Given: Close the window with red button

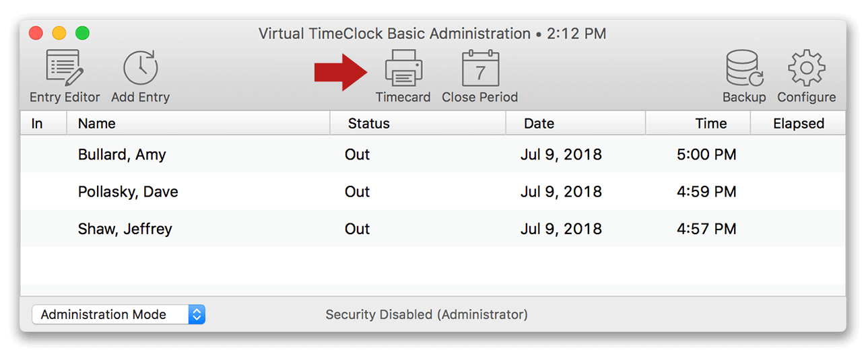Looking at the screenshot, I should (x=36, y=33).
